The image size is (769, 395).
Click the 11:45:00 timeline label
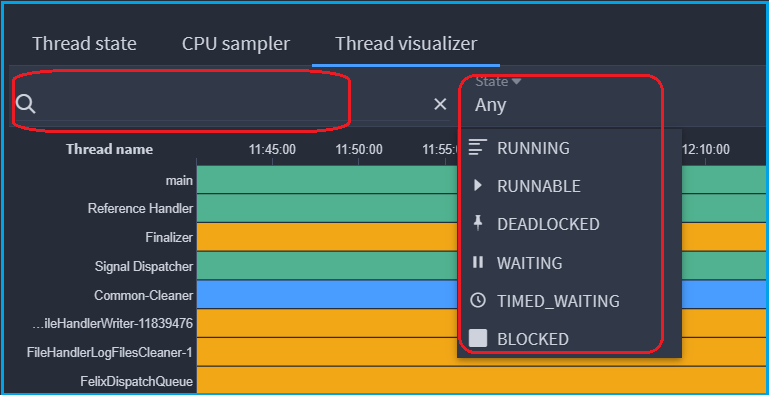point(272,149)
